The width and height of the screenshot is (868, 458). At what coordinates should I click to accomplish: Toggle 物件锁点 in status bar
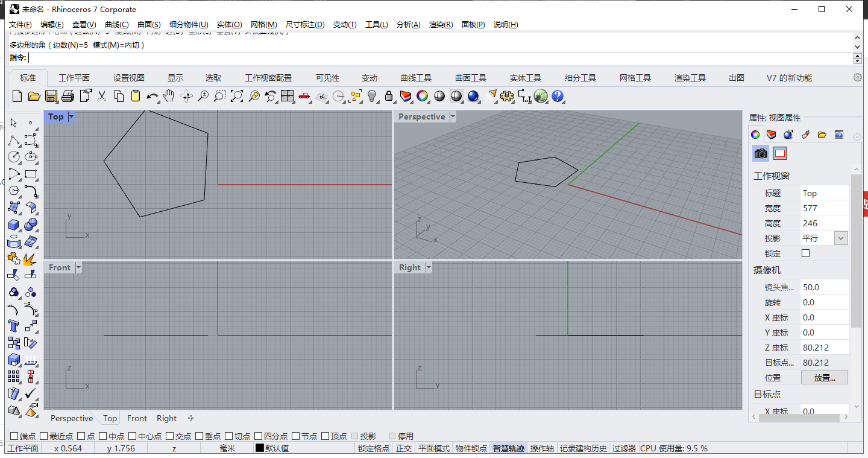pos(471,448)
